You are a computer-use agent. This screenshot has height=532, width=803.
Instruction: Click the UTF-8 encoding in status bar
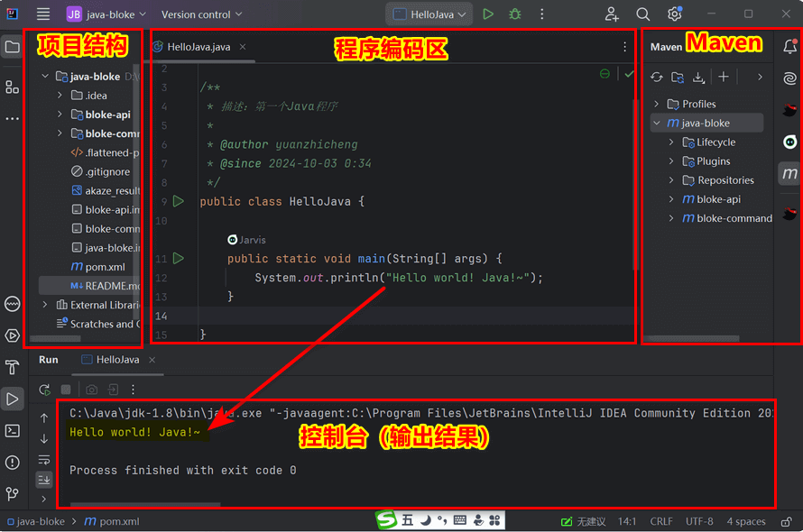pyautogui.click(x=698, y=521)
